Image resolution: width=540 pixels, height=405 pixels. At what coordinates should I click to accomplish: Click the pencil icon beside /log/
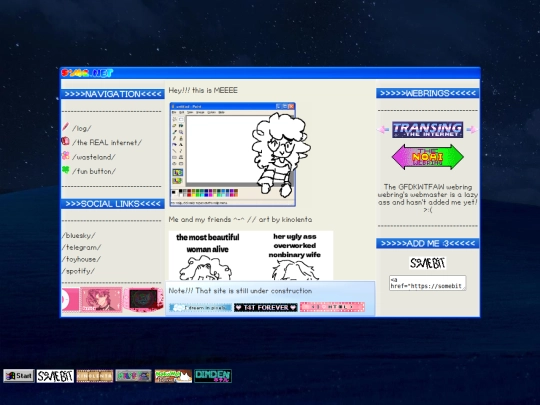click(65, 127)
